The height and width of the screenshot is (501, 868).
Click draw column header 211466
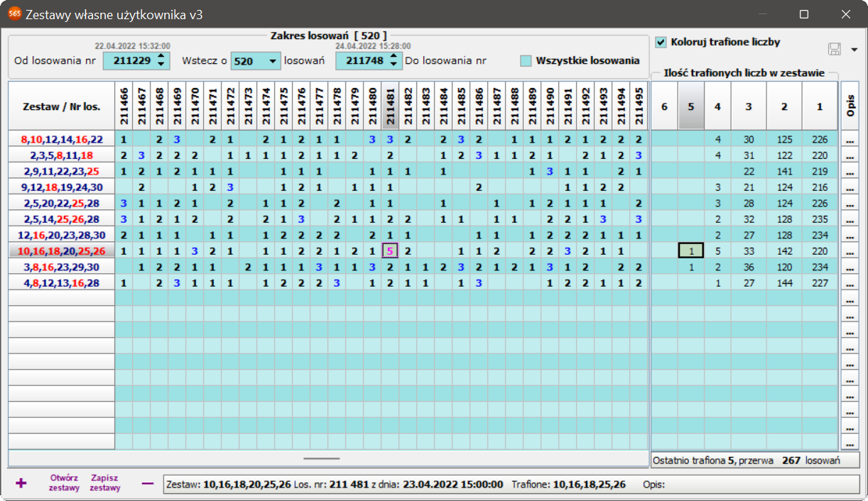pyautogui.click(x=124, y=106)
